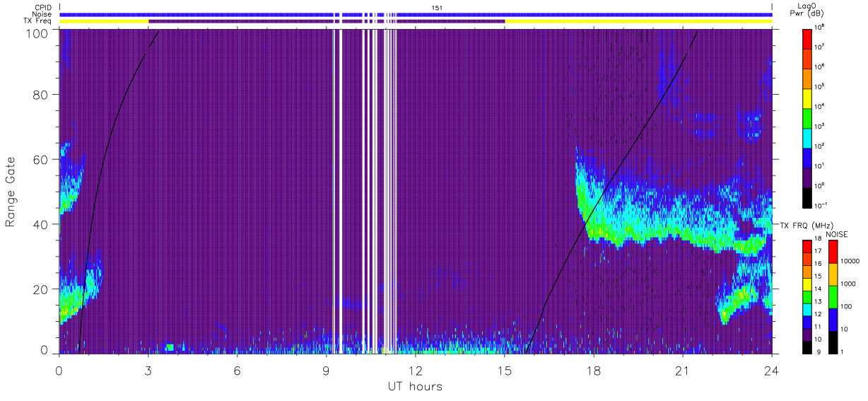Click the Range Gate tick label 80

tap(42, 95)
